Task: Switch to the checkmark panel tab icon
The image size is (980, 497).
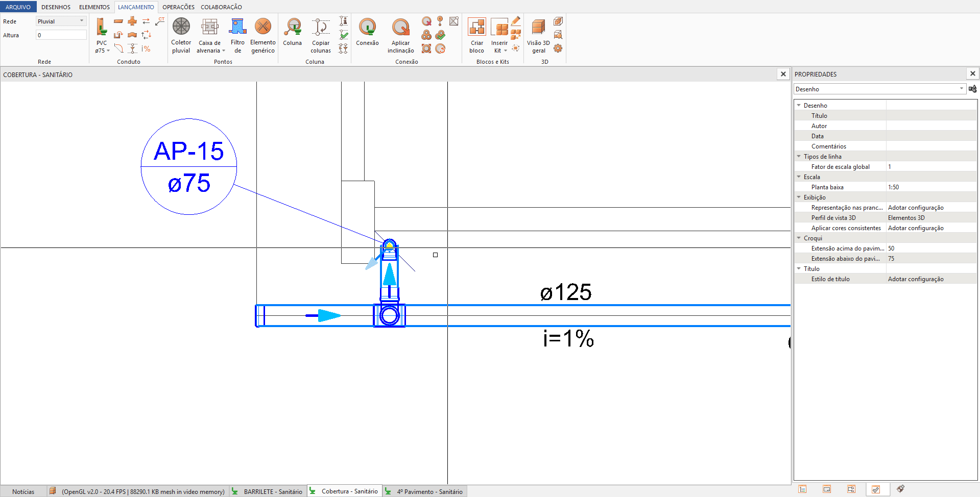Action: coord(876,489)
